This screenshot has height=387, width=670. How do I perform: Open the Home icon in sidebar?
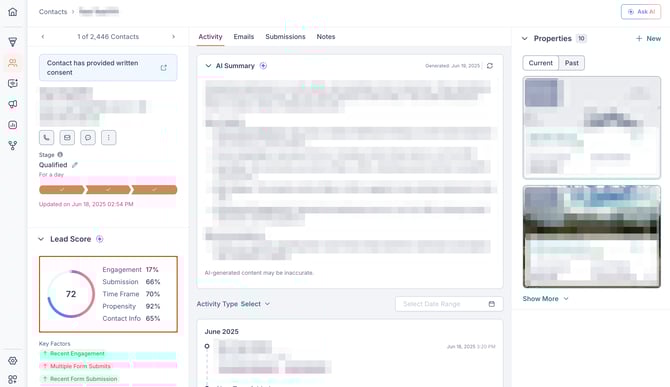[13, 12]
